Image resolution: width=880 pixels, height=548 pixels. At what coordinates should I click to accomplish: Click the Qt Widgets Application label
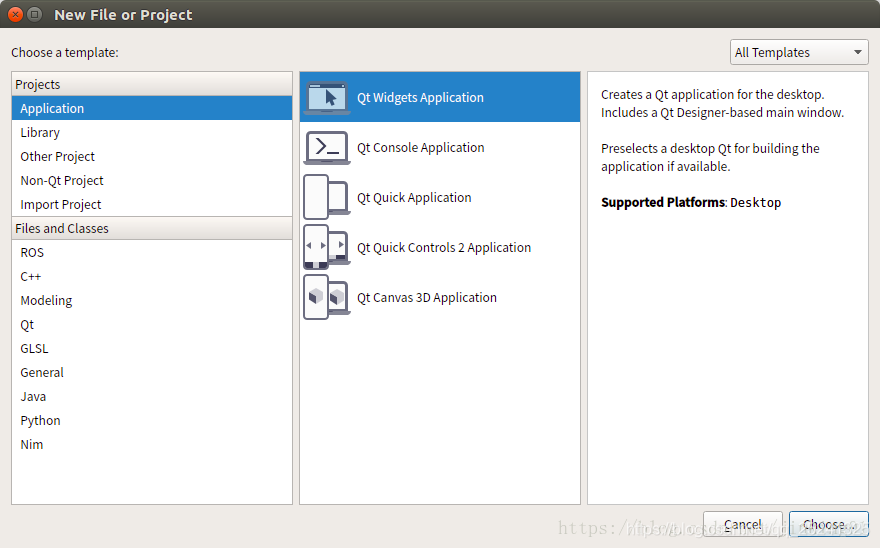pyautogui.click(x=420, y=98)
